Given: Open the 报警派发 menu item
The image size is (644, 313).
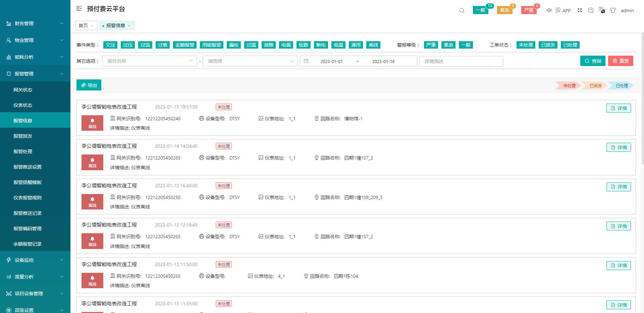Looking at the screenshot, I should pos(35,136).
